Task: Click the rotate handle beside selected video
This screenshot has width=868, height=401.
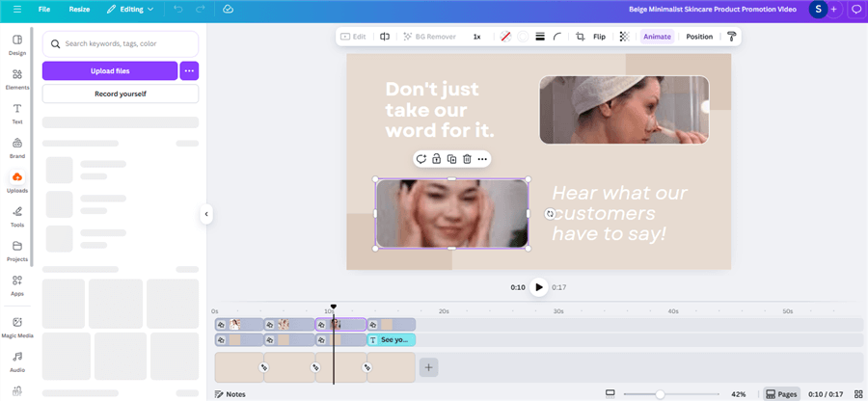Action: pyautogui.click(x=550, y=214)
